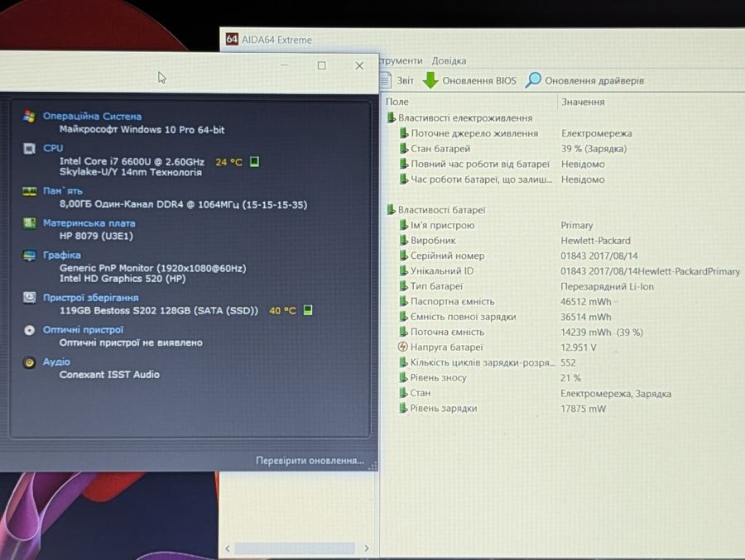The image size is (745, 560).
Task: Select the Паспортна ємність row icon
Action: 403,301
